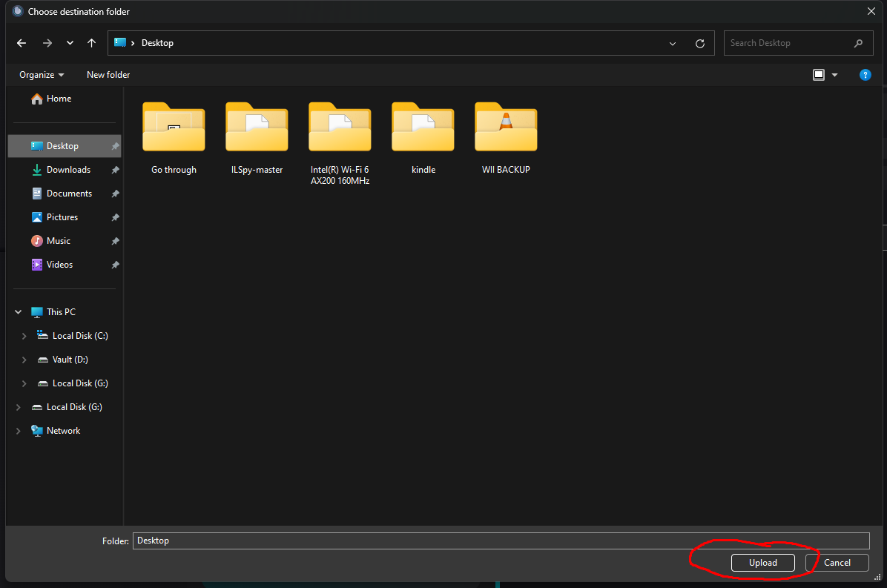
Task: Collapse the This PC tree node
Action: click(19, 312)
